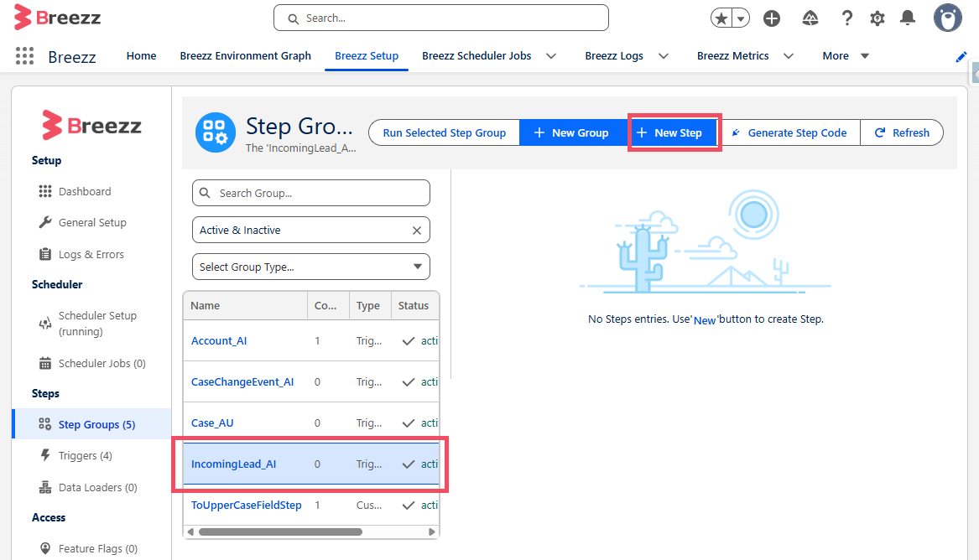Open the Case_AU step group
The width and height of the screenshot is (979, 560).
(x=212, y=423)
